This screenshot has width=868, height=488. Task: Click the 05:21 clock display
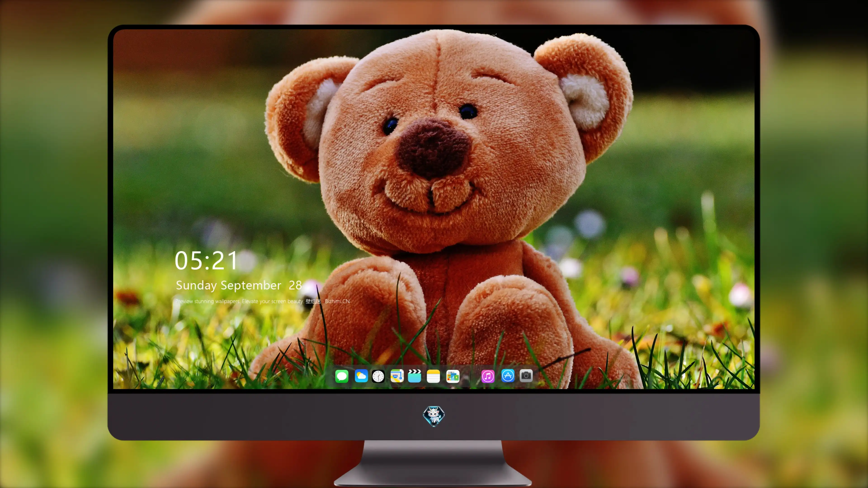(x=206, y=261)
